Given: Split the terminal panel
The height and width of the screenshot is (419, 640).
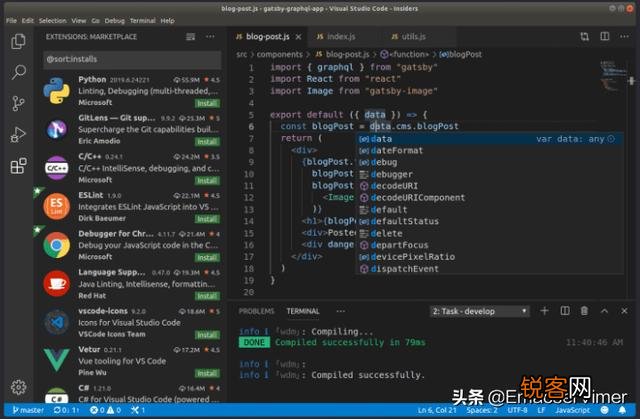Looking at the screenshot, I should pos(565,311).
